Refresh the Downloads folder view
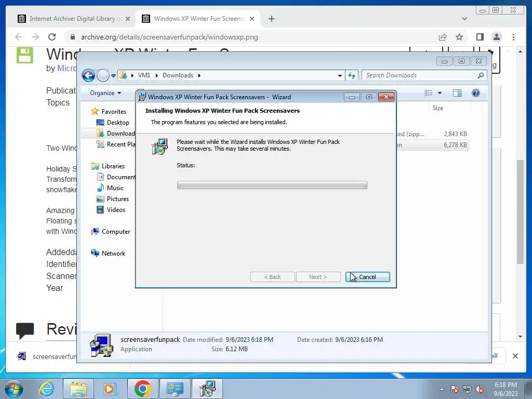 pyautogui.click(x=352, y=75)
